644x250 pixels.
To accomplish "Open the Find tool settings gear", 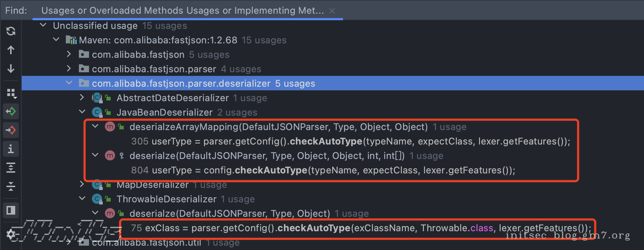I will click(x=11, y=234).
